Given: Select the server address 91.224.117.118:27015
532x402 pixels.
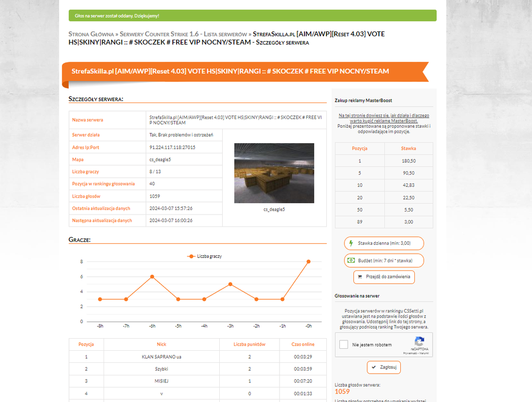Looking at the screenshot, I should coord(172,147).
